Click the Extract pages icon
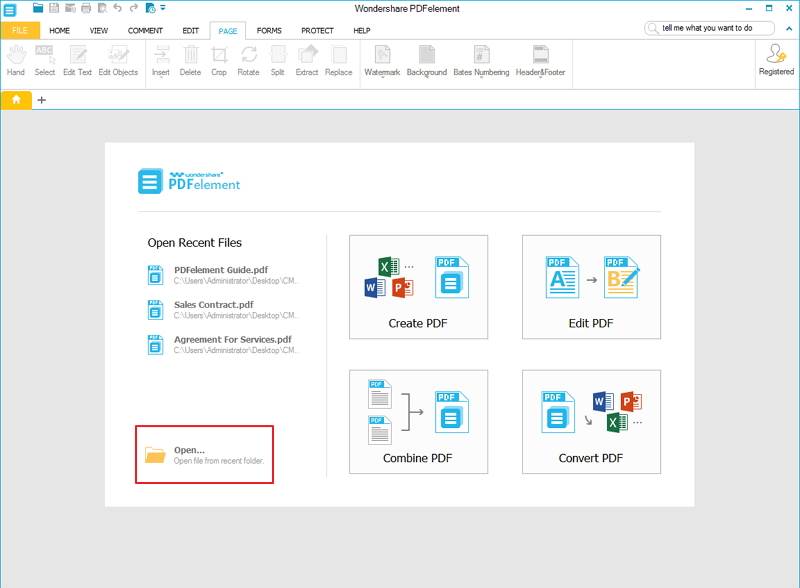This screenshot has height=588, width=800. pyautogui.click(x=306, y=62)
